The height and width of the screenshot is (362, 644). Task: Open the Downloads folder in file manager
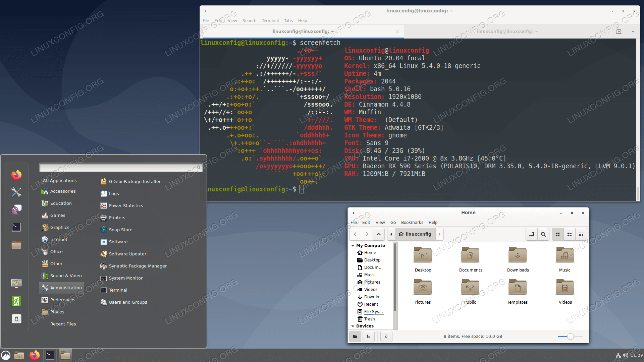click(518, 259)
